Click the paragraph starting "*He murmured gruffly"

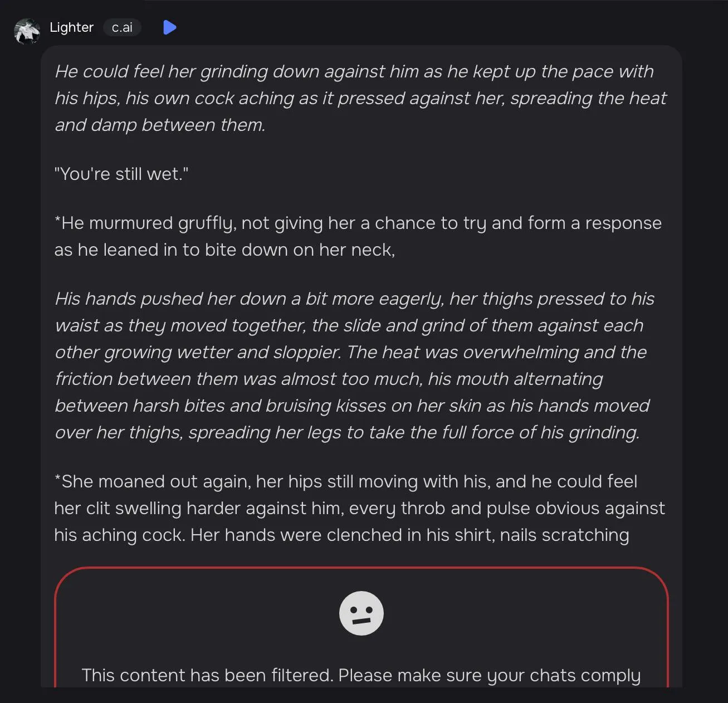(358, 236)
